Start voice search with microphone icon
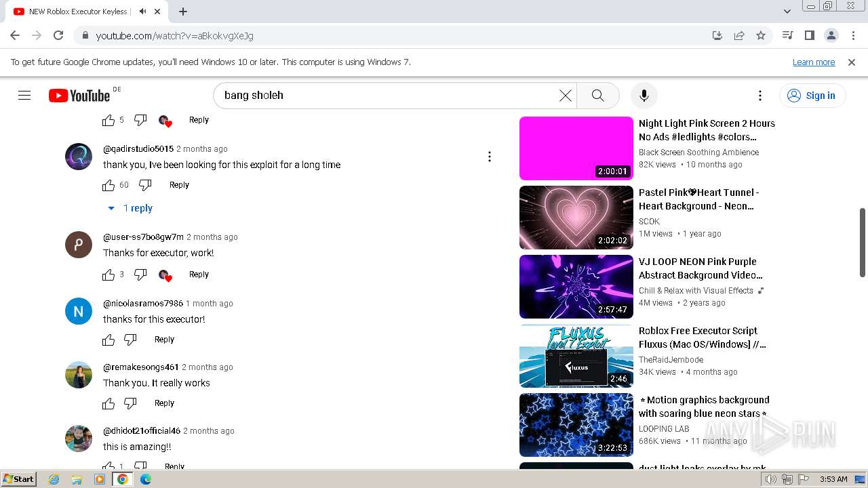 644,96
